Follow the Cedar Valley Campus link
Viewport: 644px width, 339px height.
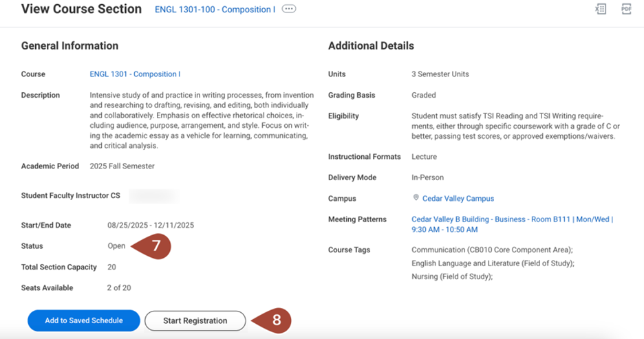(x=458, y=199)
